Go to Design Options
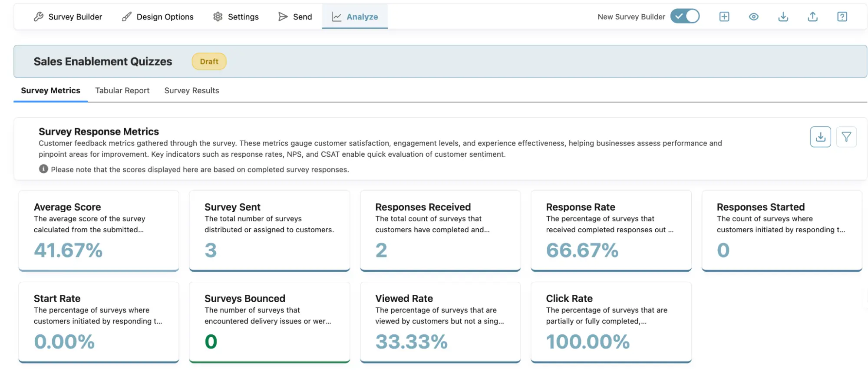The image size is (868, 372). coord(158,17)
